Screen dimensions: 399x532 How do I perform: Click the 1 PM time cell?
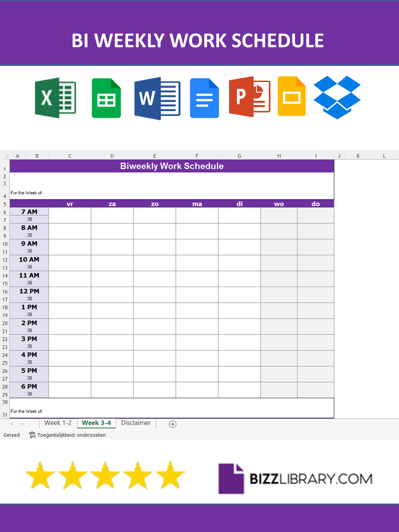(29, 307)
